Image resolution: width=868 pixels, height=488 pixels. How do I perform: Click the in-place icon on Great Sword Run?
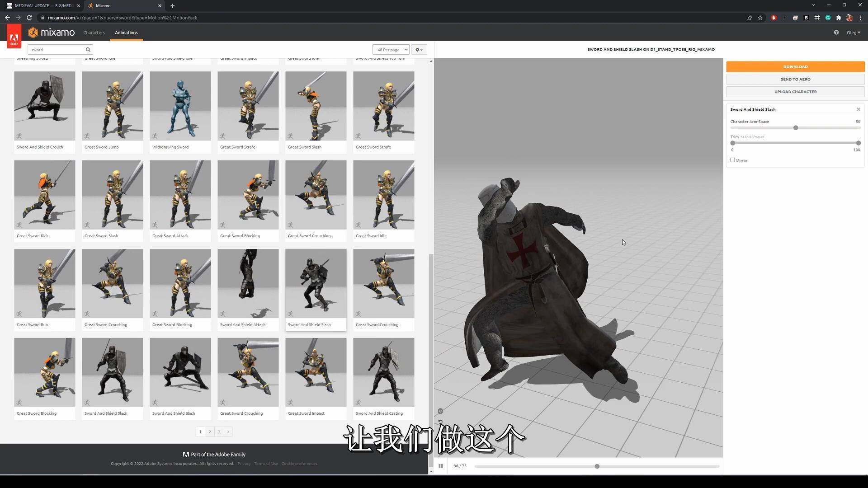(19, 314)
